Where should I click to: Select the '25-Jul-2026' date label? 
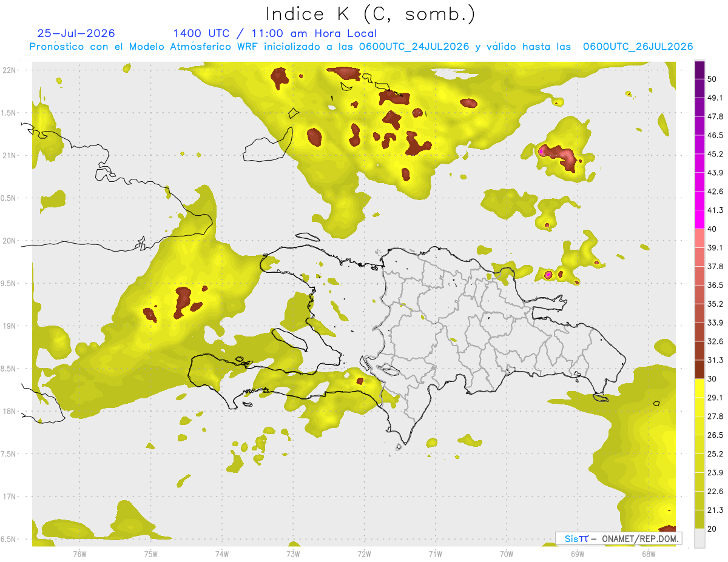click(x=76, y=33)
